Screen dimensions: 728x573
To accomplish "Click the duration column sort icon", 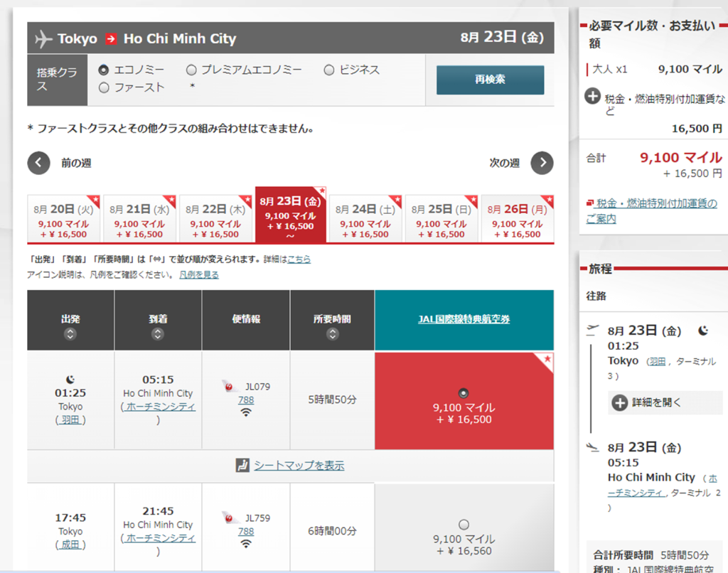I will [x=333, y=334].
